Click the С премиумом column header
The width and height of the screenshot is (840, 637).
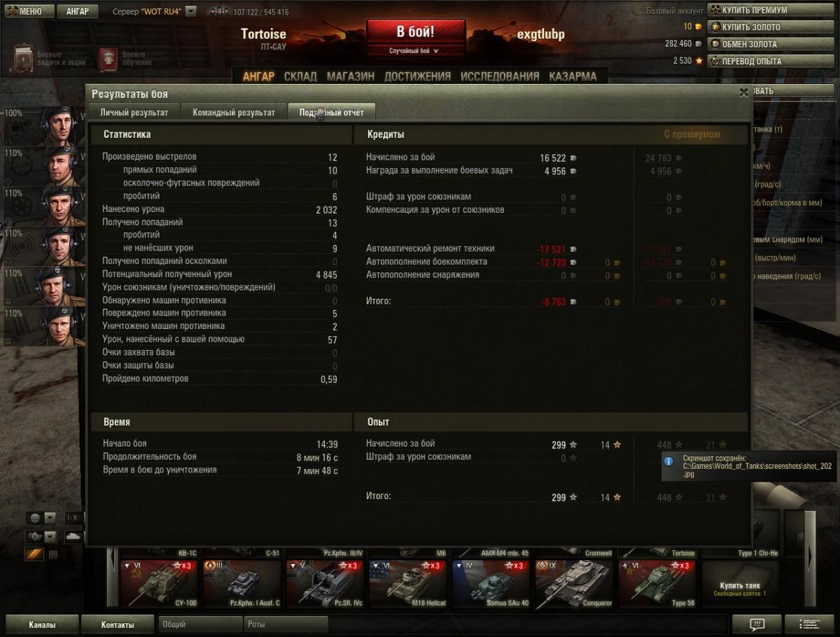coord(692,134)
